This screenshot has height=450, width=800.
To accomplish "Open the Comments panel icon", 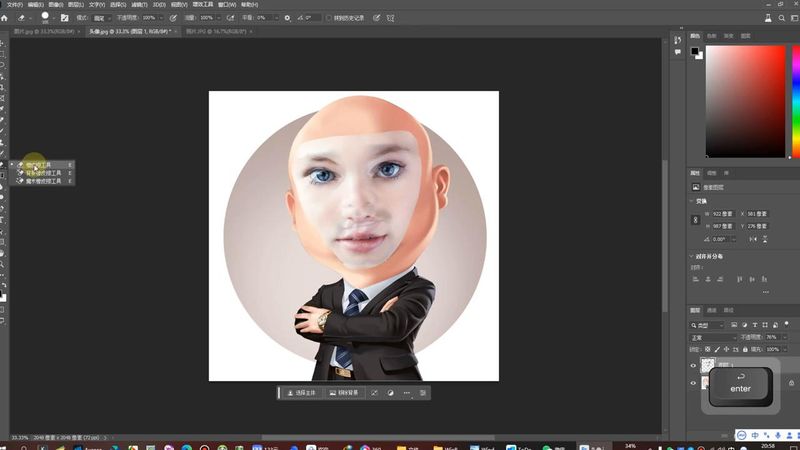I will coord(678,52).
